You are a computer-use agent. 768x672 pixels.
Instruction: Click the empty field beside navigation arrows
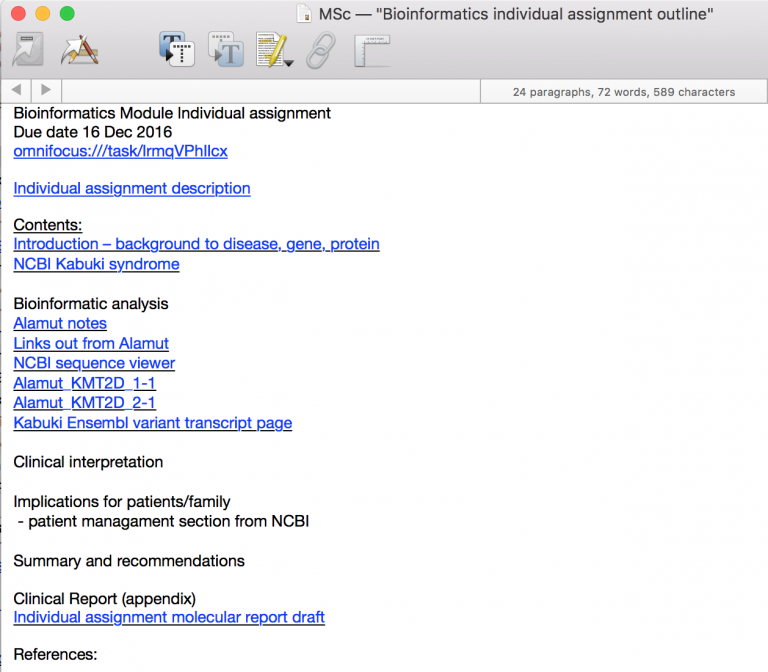tap(271, 91)
